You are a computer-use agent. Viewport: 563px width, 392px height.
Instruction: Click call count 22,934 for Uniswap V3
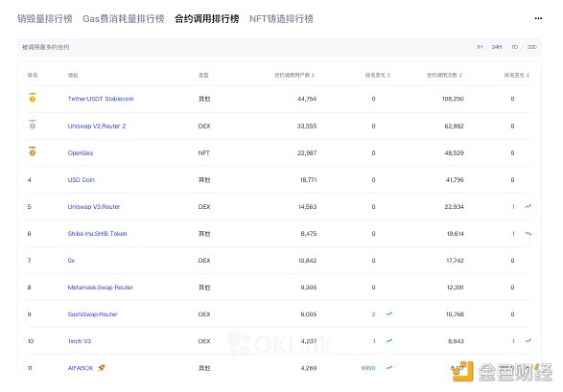pos(455,207)
